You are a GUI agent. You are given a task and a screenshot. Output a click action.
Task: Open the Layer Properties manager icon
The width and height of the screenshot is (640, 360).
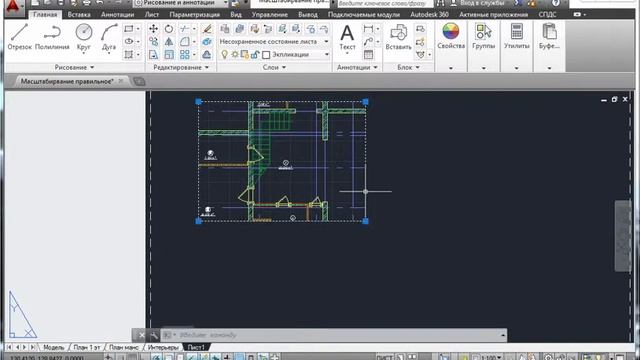point(224,29)
